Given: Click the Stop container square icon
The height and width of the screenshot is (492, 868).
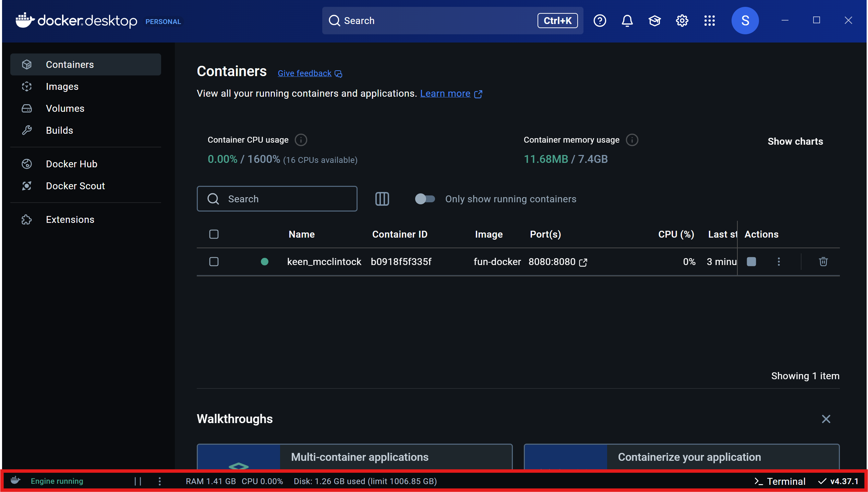Looking at the screenshot, I should (x=751, y=262).
